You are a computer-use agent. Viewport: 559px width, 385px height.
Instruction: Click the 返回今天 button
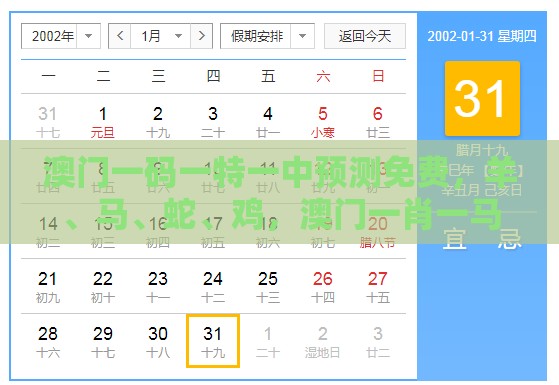coord(365,36)
